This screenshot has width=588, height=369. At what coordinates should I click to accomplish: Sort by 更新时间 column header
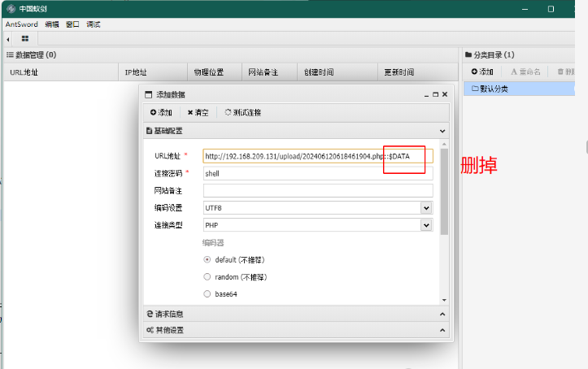click(x=418, y=72)
